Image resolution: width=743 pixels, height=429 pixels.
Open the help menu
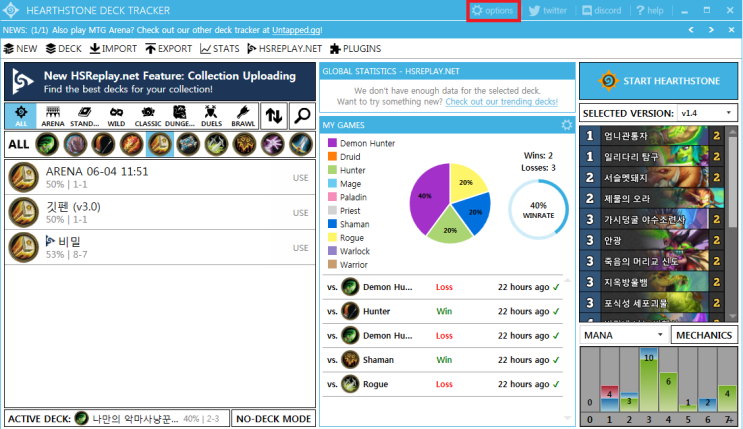click(x=650, y=10)
